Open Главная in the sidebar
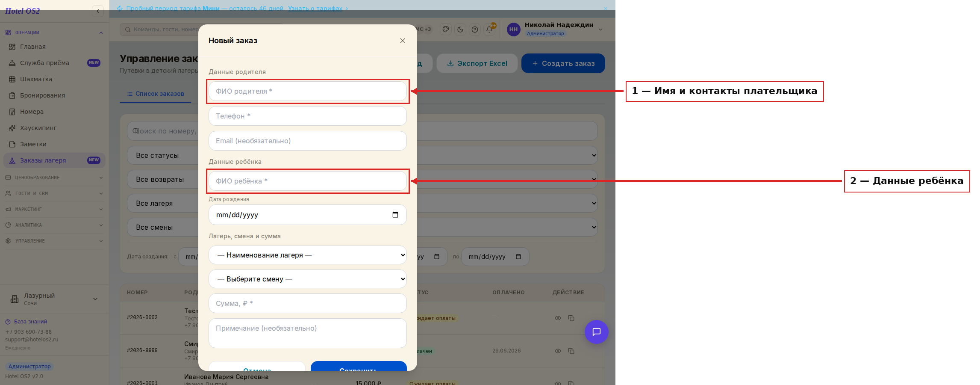The width and height of the screenshot is (980, 385). 54,47
